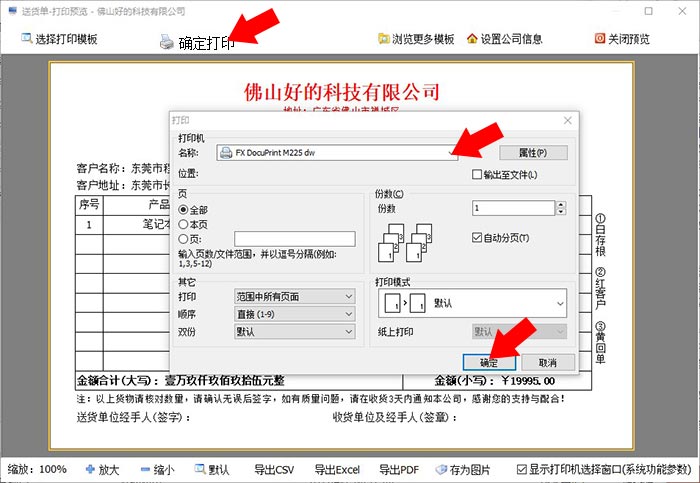700x483 pixels.
Task: Click 导出PDF button
Action: (399, 470)
